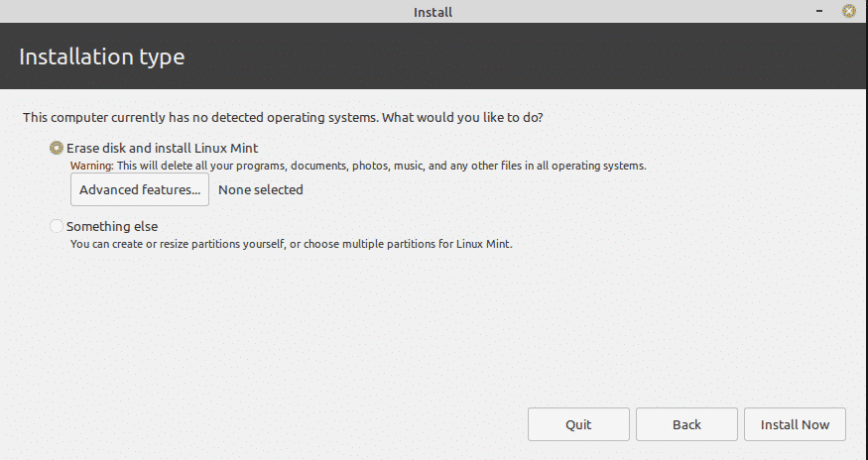Go Back to the previous step
The height and width of the screenshot is (460, 868).
coord(686,424)
